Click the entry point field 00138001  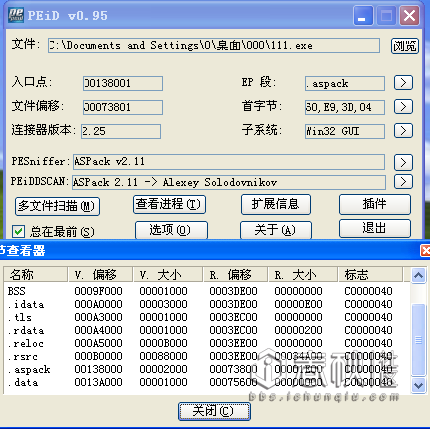[123, 83]
